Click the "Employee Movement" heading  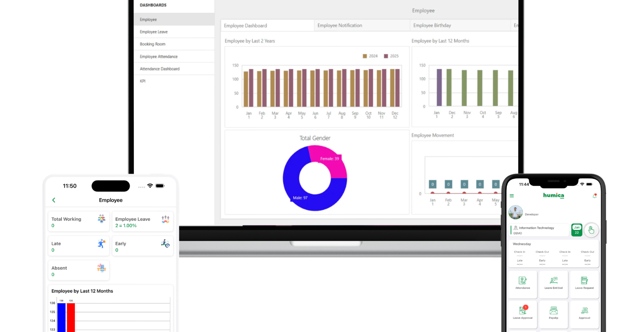[433, 135]
